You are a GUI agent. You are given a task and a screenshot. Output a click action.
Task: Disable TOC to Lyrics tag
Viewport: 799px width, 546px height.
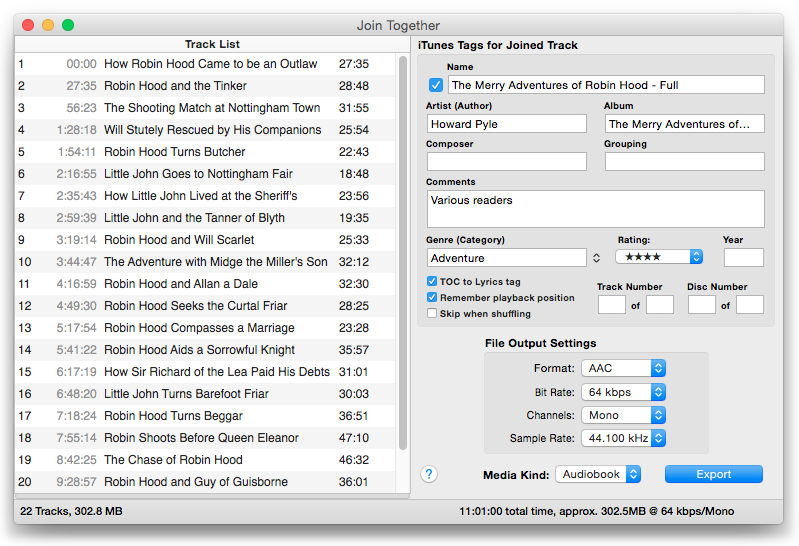(432, 282)
